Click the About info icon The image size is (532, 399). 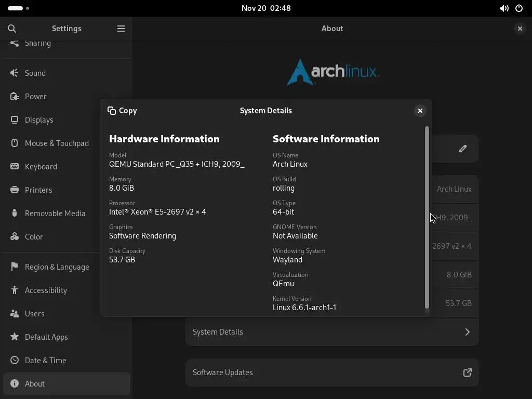(x=14, y=383)
